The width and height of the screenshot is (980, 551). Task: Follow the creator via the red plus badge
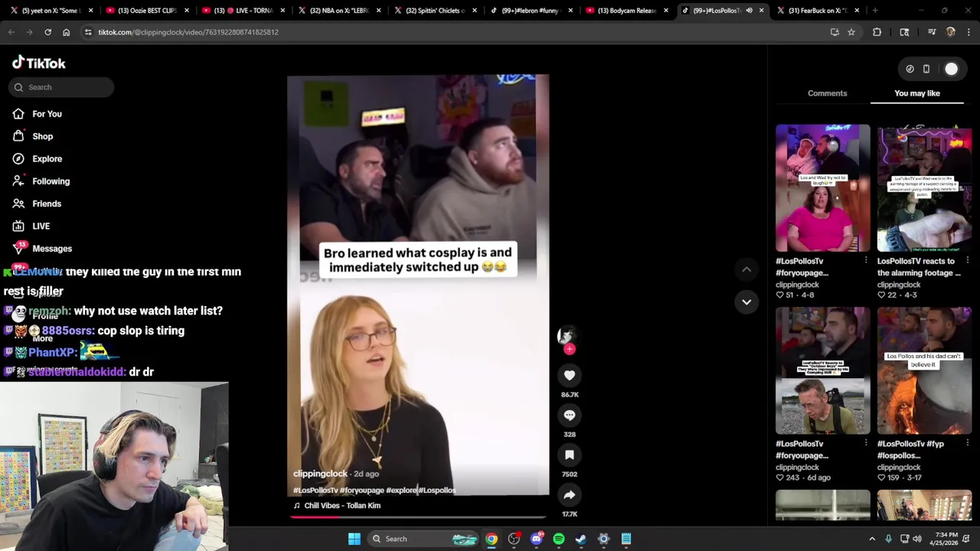click(x=569, y=349)
